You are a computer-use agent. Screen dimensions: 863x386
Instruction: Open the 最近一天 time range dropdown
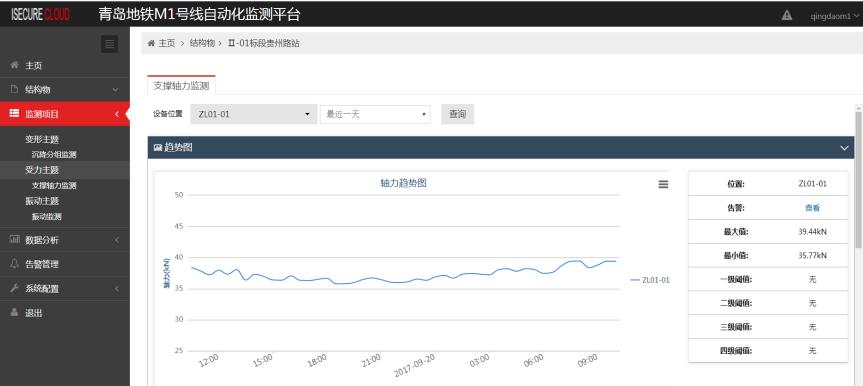(375, 114)
